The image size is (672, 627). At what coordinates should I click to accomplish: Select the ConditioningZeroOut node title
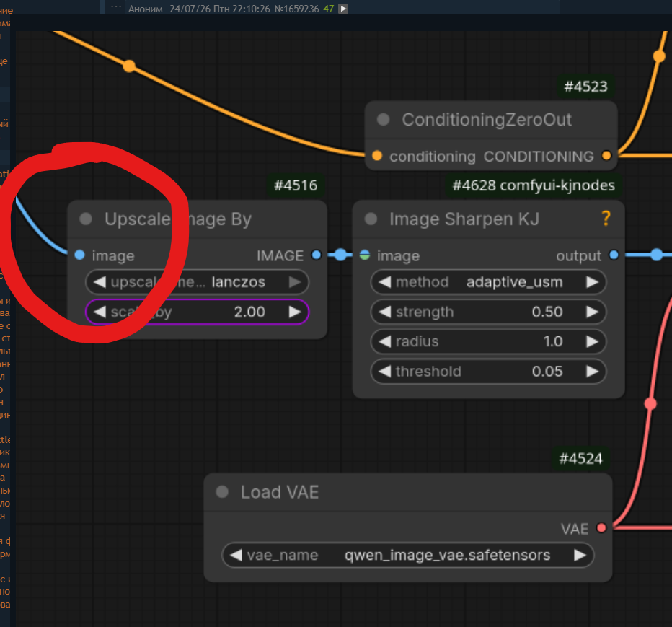pyautogui.click(x=487, y=120)
